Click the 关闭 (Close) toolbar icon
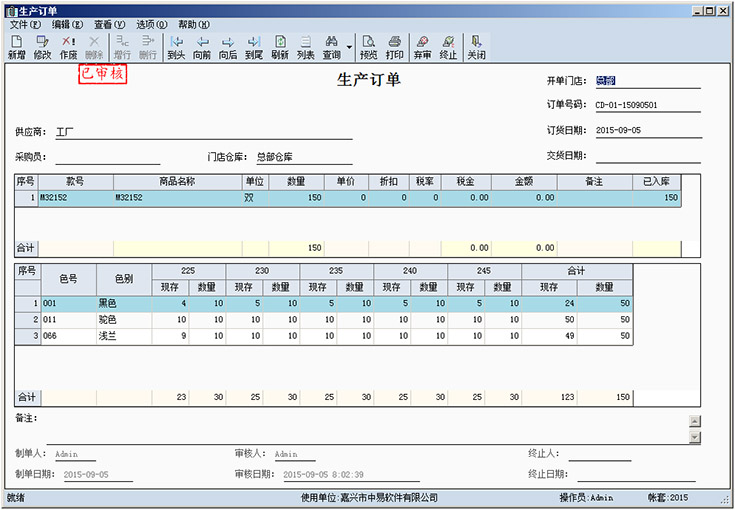Viewport: 735px width, 510px height. (x=476, y=47)
